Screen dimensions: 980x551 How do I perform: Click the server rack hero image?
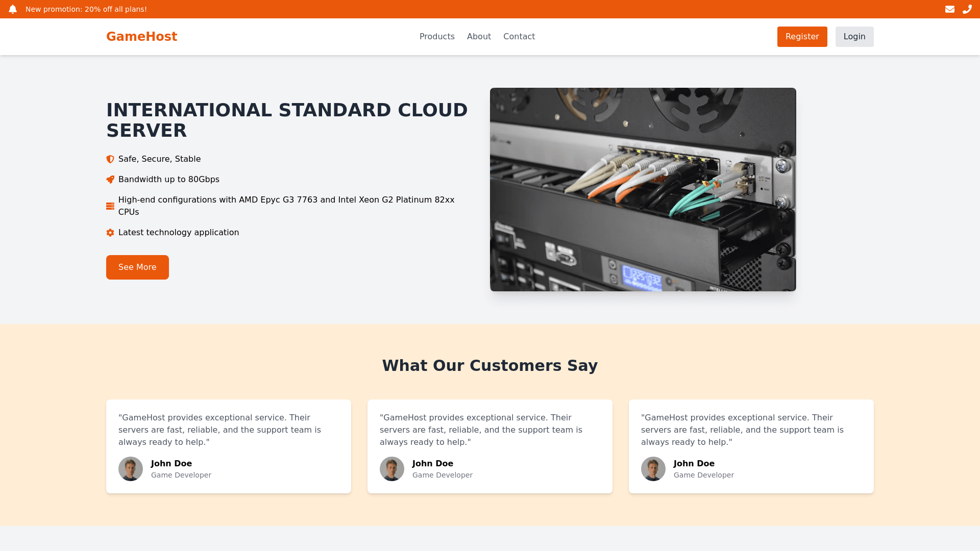643,190
